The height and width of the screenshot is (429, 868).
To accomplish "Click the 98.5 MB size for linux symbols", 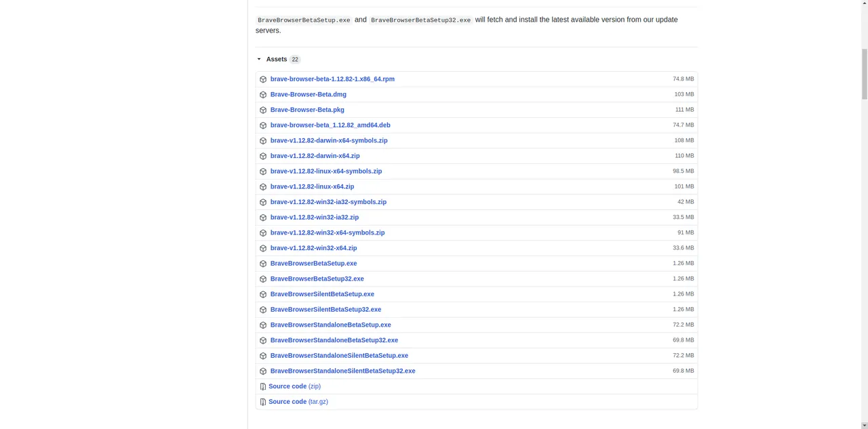I will click(x=684, y=171).
